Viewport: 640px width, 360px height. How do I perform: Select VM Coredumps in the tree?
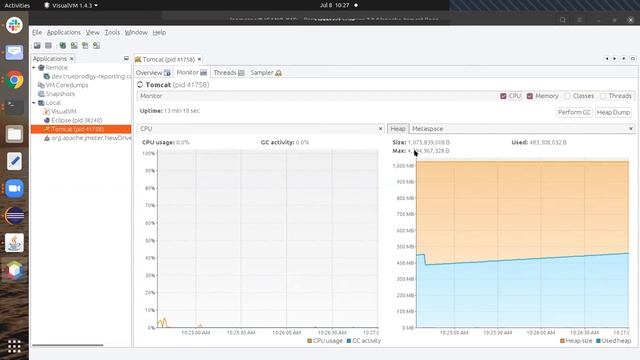63,85
